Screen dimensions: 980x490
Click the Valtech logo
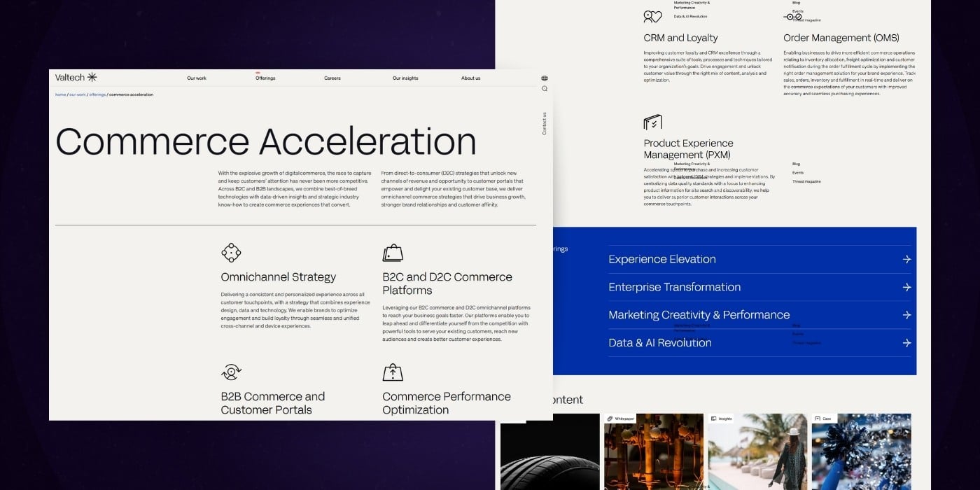(x=76, y=78)
